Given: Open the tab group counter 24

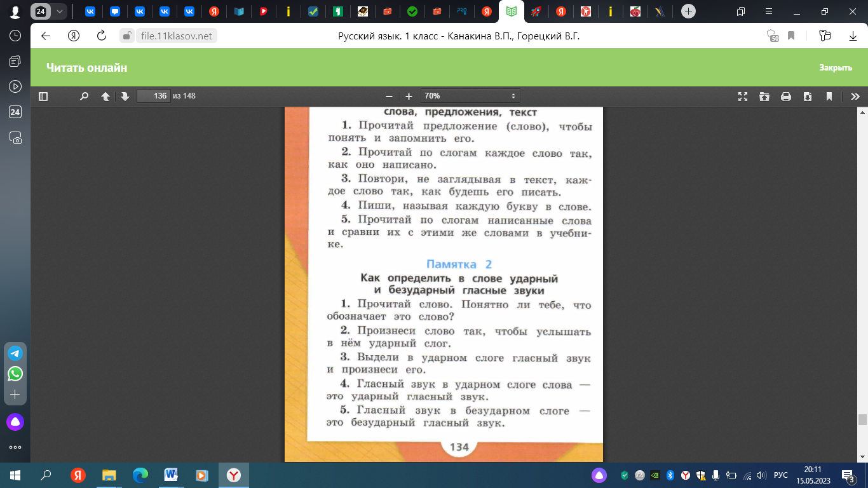Looking at the screenshot, I should click(41, 11).
